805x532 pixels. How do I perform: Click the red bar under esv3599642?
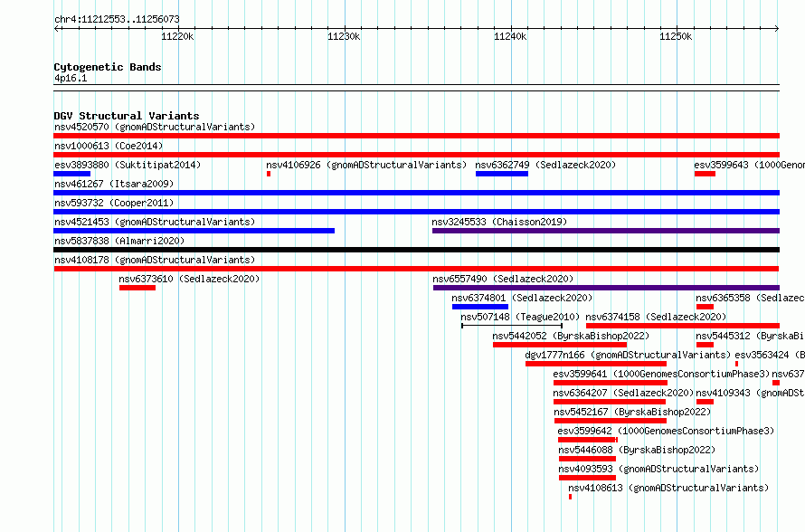point(588,440)
